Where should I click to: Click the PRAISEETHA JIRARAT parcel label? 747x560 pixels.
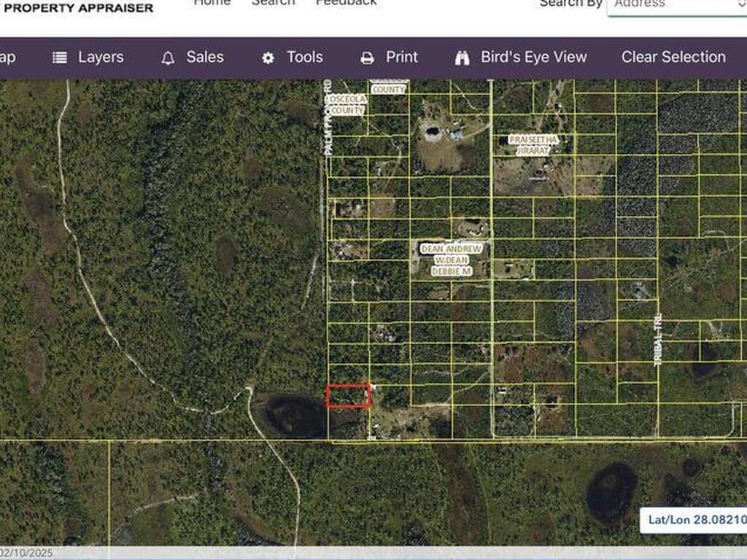[x=533, y=145]
